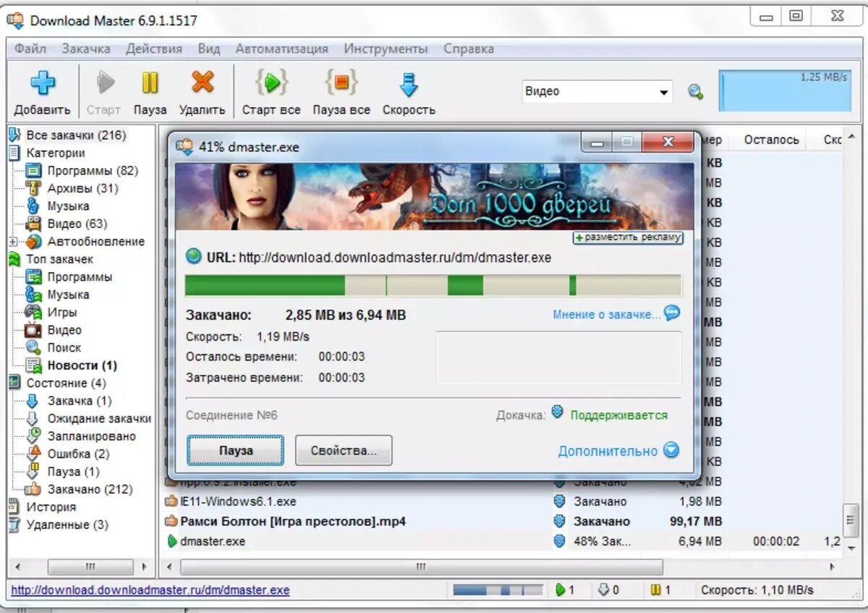Open the Справка menu
This screenshot has height=613, width=868.
click(x=469, y=48)
